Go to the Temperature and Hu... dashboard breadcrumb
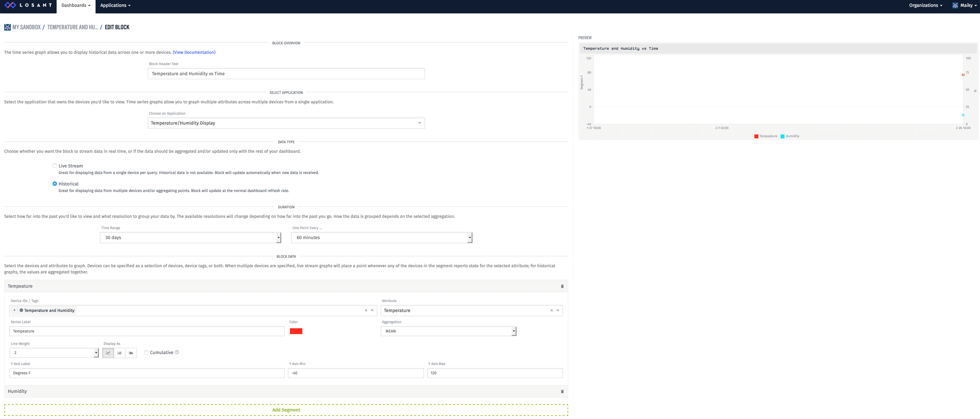The image size is (980, 419). (73, 27)
